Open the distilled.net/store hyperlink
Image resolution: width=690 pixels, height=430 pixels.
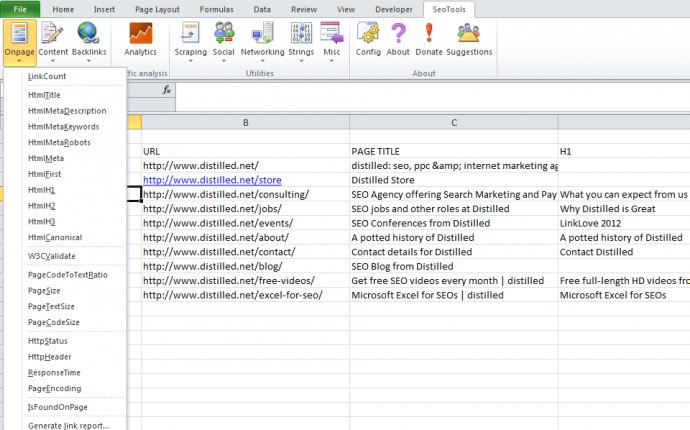(x=212, y=180)
